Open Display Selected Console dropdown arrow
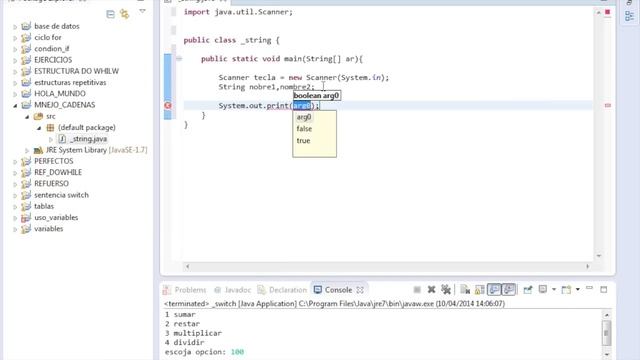 [554, 290]
